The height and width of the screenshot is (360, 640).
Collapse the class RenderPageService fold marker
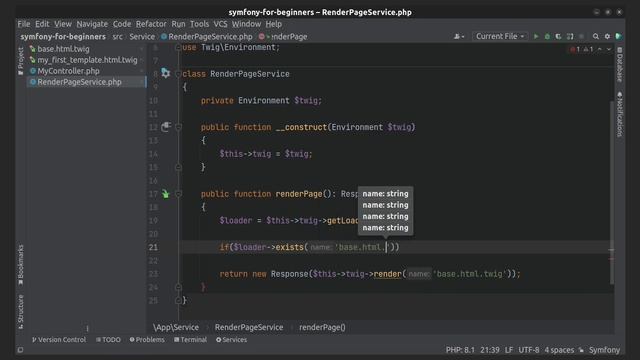click(178, 74)
